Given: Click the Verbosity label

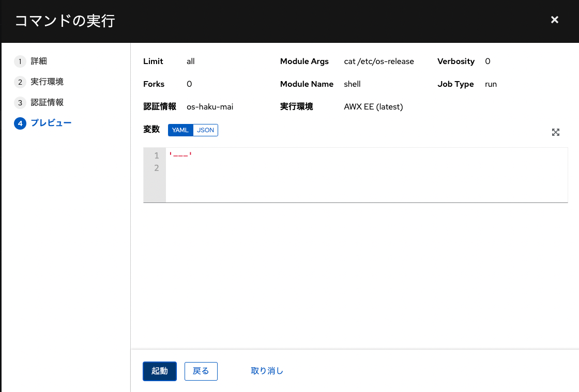Looking at the screenshot, I should coord(455,61).
